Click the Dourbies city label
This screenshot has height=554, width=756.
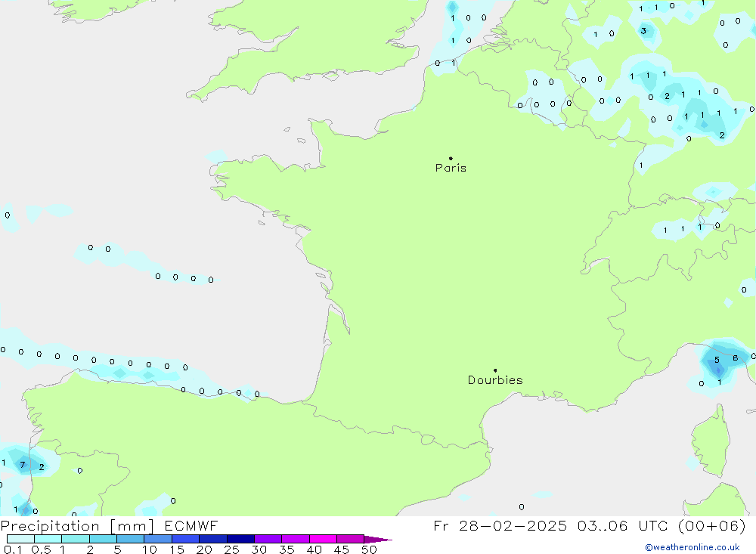(x=494, y=380)
